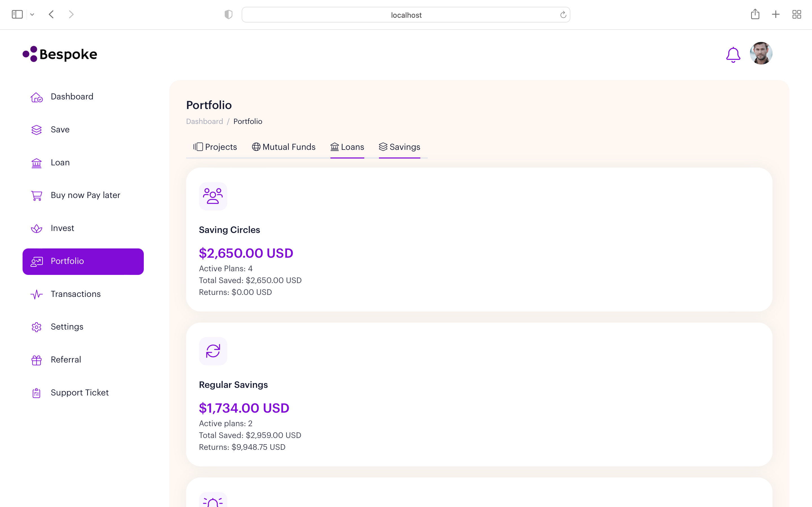Open the Dashboard section via its home icon
Screen dimensions: 812x507
pos(36,97)
